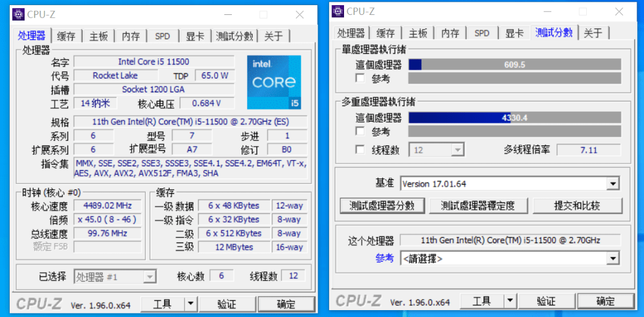Open 測試分數 tab in left CPU-Z window
644x317 pixels.
point(235,36)
